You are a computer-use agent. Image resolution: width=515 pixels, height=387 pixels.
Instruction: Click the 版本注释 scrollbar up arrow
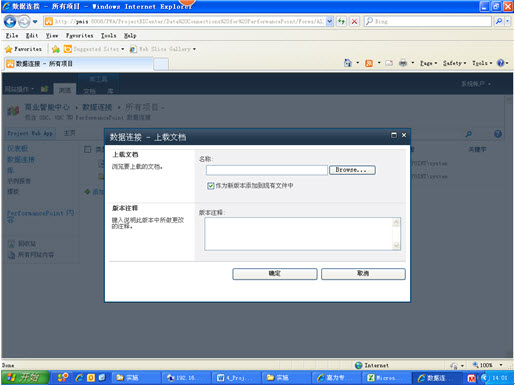coord(396,222)
